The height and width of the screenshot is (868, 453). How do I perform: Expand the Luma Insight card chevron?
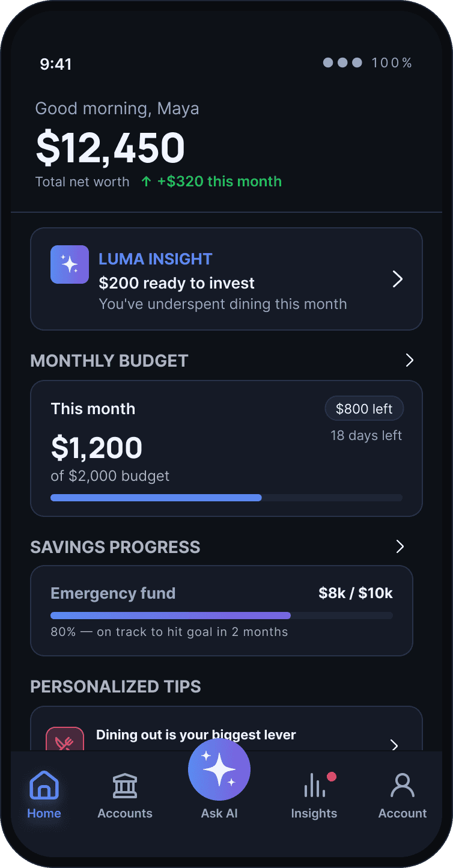tap(398, 279)
